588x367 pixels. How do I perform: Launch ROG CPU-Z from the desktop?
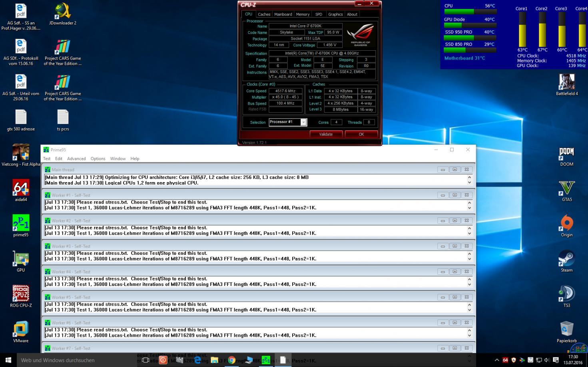point(21,296)
